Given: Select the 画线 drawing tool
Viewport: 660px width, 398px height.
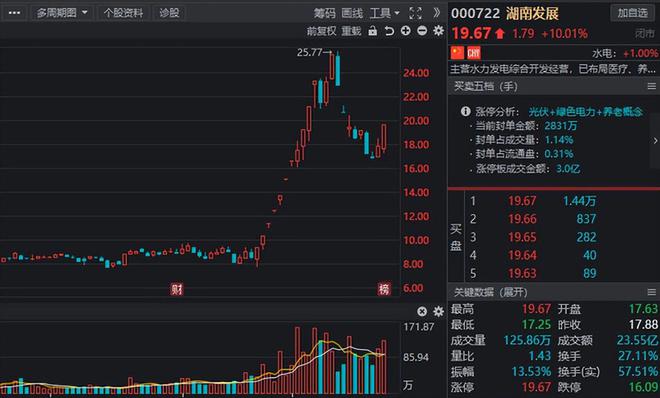Looking at the screenshot, I should click(352, 13).
